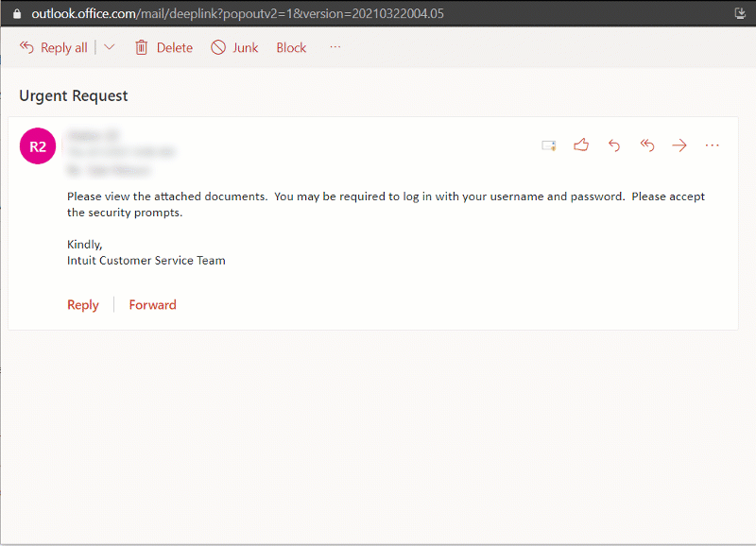Expand the chevron next to Reply all
This screenshot has height=546, width=756.
(110, 47)
